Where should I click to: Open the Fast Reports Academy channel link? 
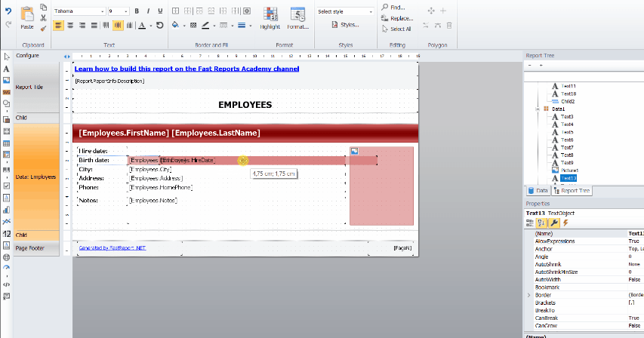(187, 69)
